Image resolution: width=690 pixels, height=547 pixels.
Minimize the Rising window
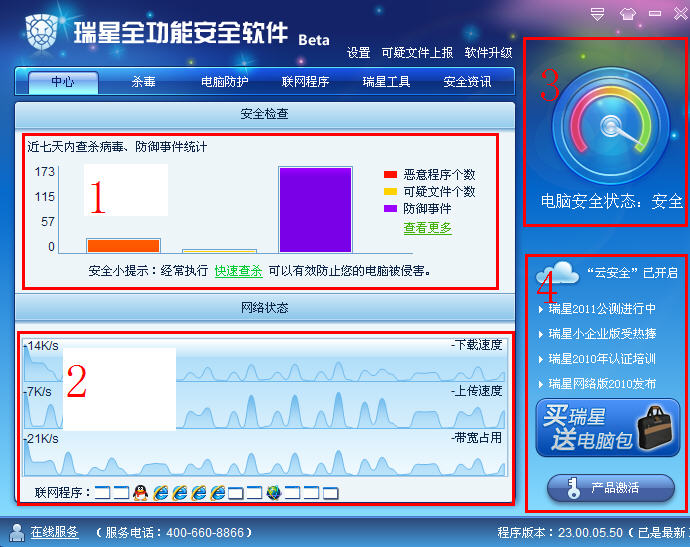pos(655,14)
